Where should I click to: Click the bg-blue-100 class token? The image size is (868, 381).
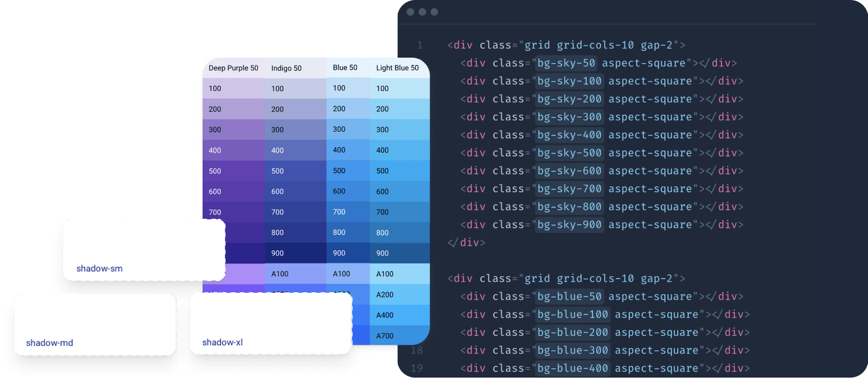pos(572,314)
